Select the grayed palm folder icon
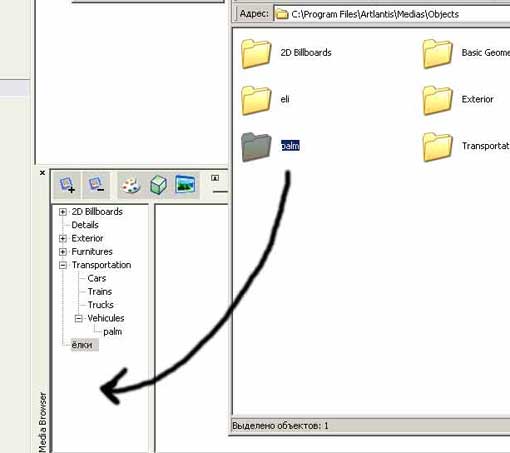 pos(256,147)
